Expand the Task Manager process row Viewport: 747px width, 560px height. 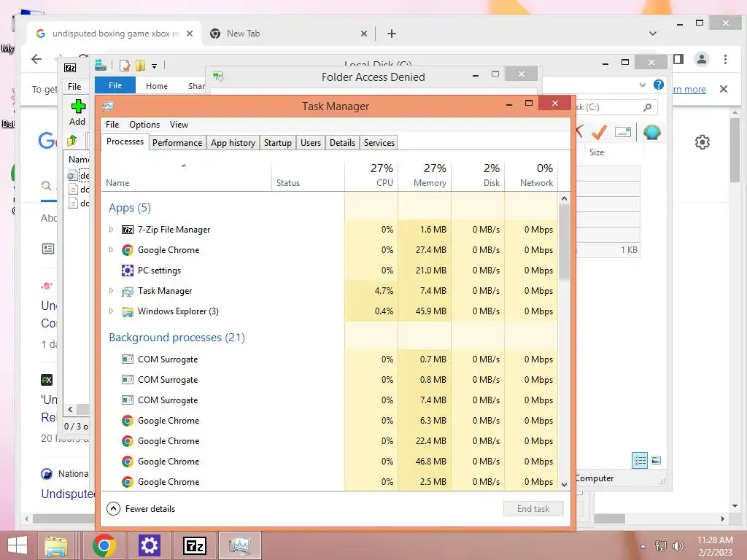pyautogui.click(x=111, y=291)
